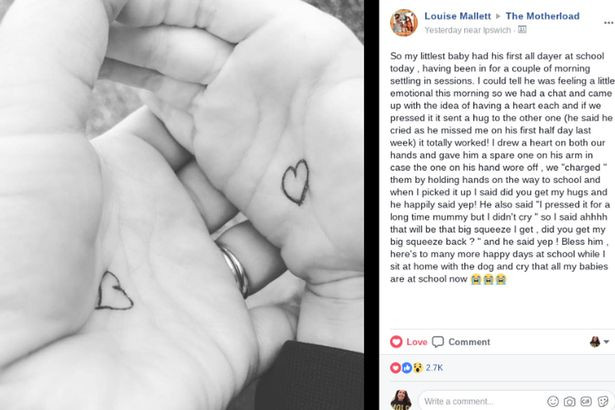This screenshot has width=615, height=410.
Task: Open the wow reaction emoji list
Action: coord(415,368)
